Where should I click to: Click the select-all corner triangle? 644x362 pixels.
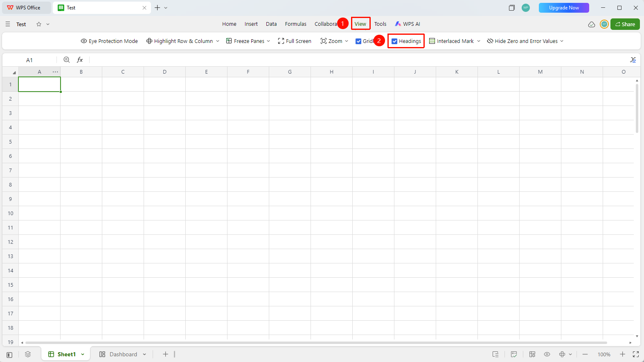pyautogui.click(x=14, y=72)
